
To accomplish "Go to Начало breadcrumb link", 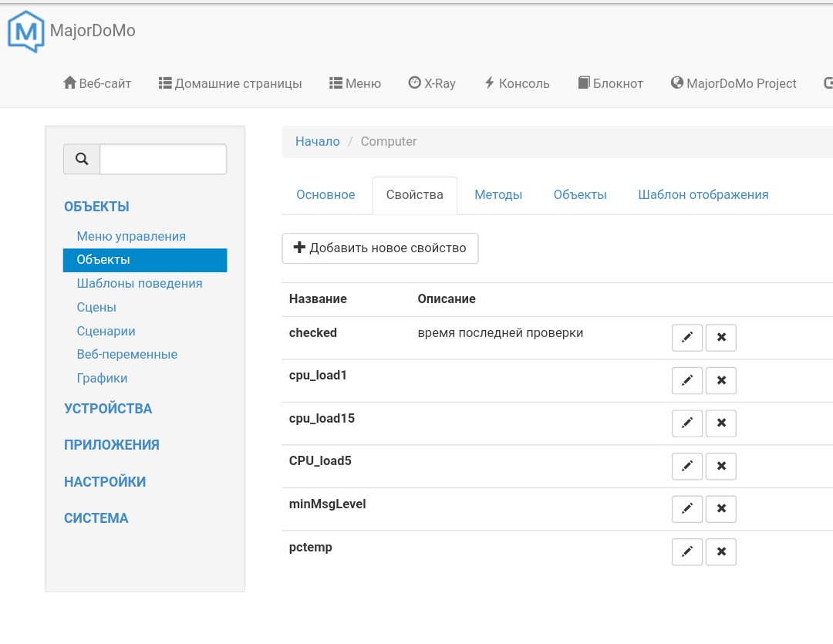I will [317, 142].
